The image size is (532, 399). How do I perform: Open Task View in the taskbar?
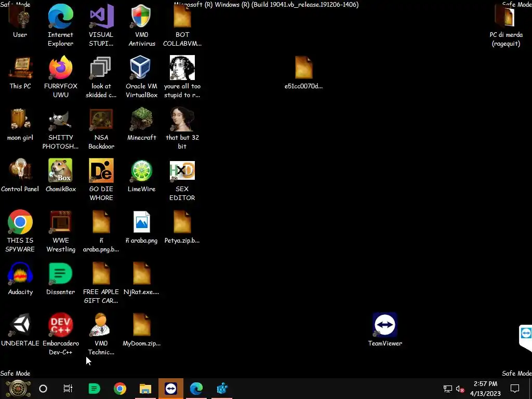pyautogui.click(x=68, y=389)
